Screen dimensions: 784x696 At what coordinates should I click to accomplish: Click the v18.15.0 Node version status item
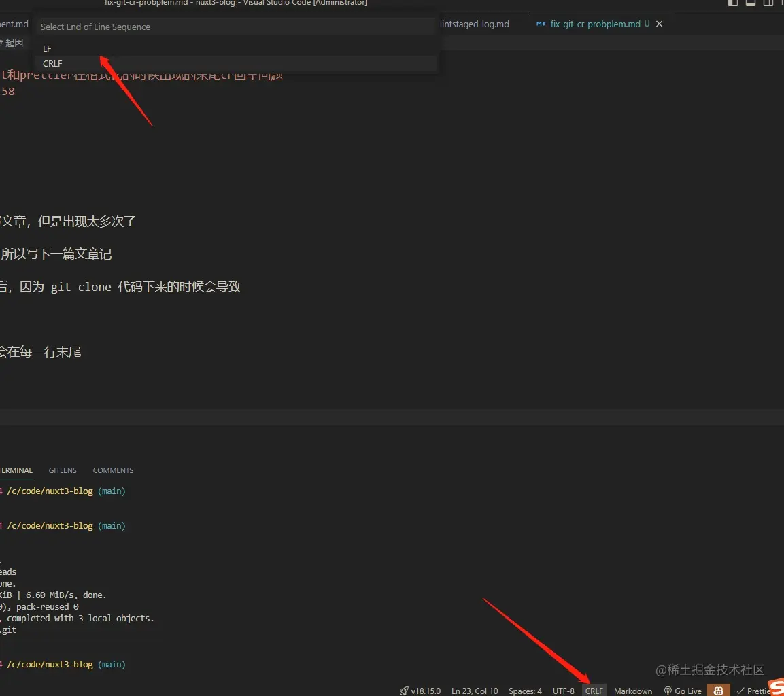[x=426, y=691]
